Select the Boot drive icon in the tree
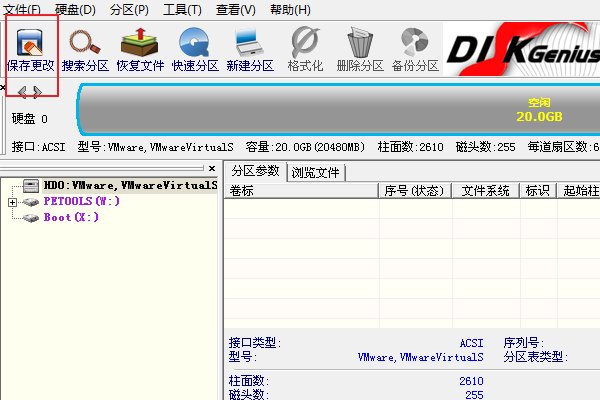The width and height of the screenshot is (600, 400). coord(31,218)
